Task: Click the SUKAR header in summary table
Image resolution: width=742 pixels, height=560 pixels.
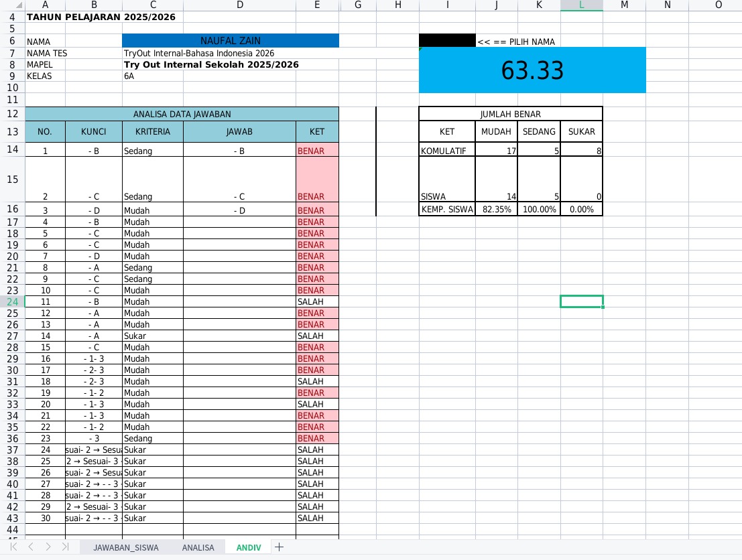Action: (x=582, y=131)
